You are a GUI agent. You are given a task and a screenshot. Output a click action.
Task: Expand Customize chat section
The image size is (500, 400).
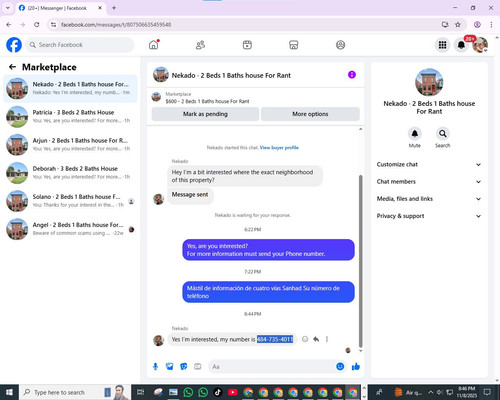click(x=429, y=164)
